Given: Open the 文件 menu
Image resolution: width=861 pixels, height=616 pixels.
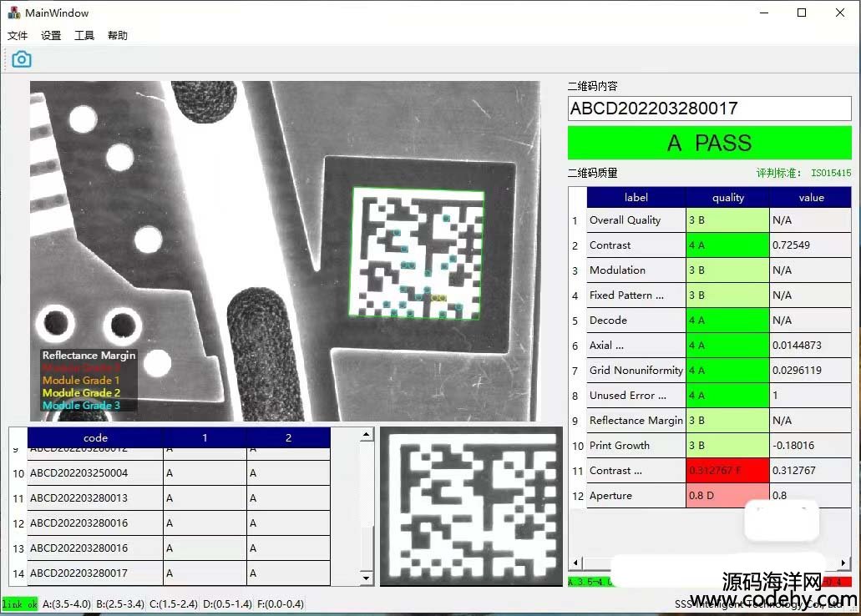Looking at the screenshot, I should [x=18, y=36].
